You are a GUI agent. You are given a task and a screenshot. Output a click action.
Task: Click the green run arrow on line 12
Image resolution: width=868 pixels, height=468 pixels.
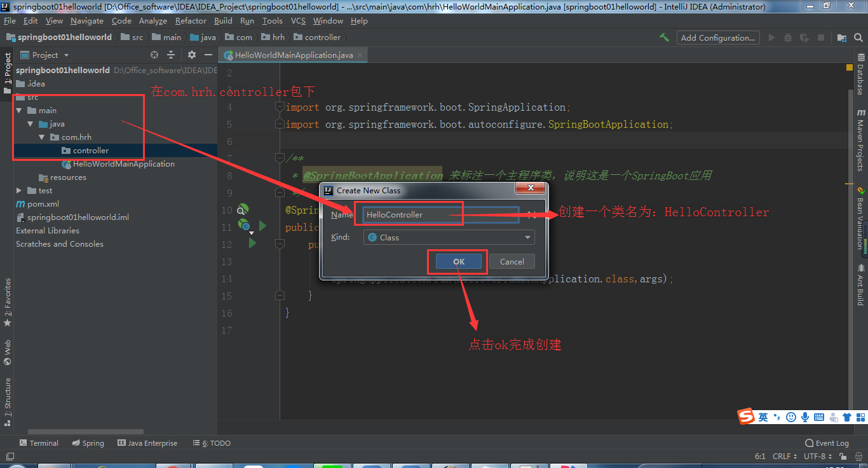pos(252,243)
